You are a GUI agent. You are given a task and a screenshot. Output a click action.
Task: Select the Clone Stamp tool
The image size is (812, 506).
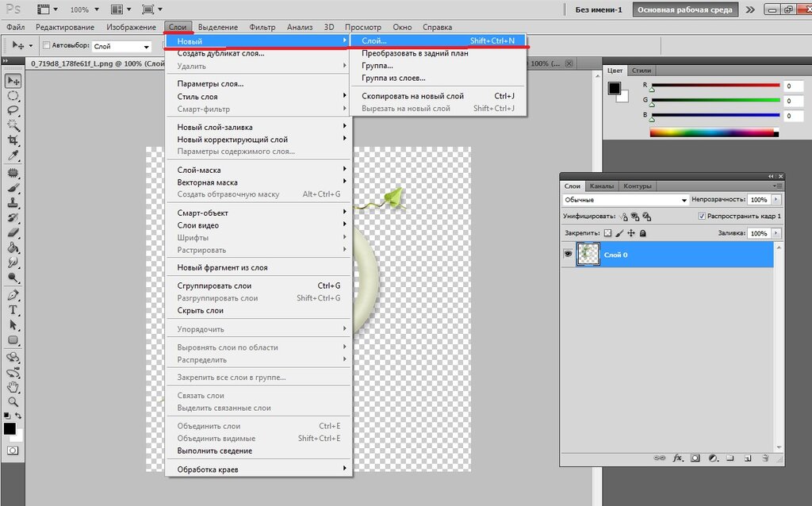(x=13, y=203)
